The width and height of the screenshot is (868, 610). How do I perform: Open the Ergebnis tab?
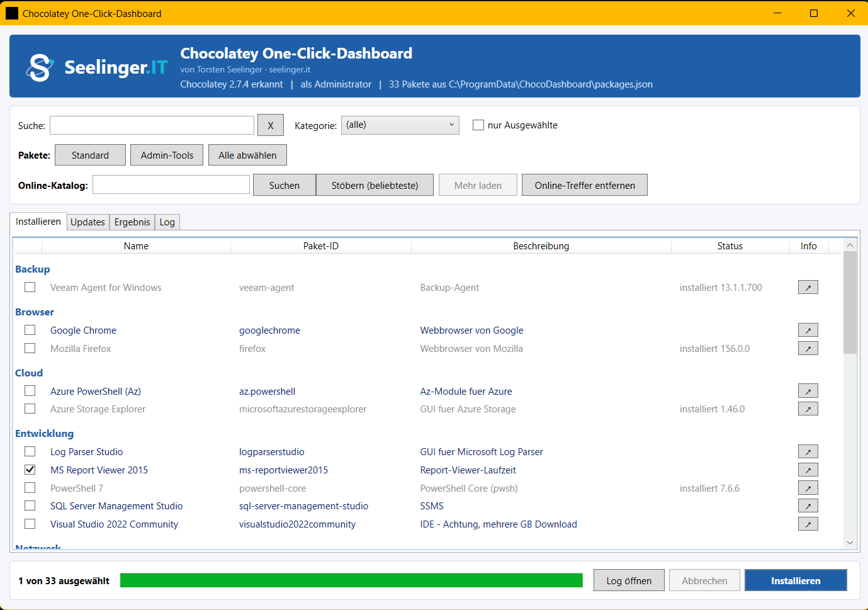point(132,222)
